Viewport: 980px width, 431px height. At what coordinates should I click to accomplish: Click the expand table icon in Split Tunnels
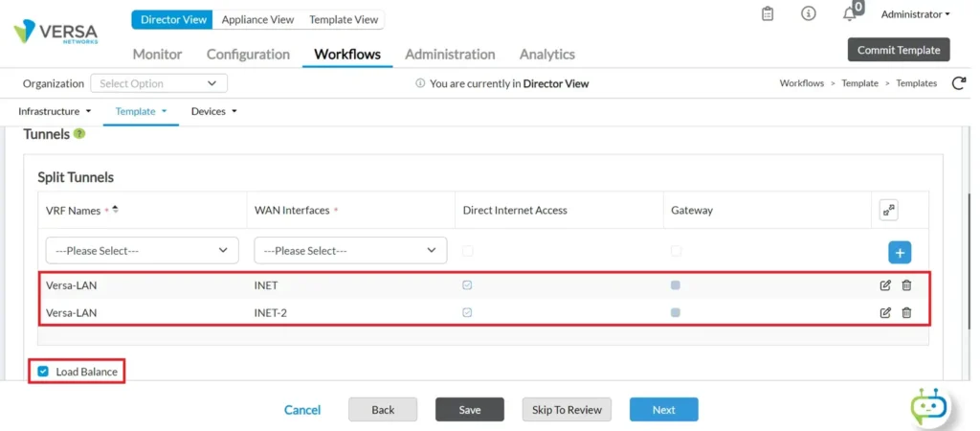(888, 211)
